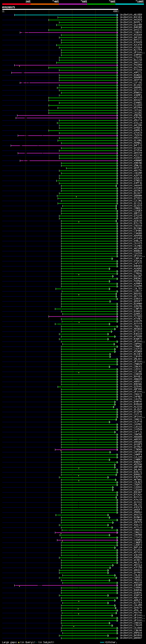Click the query end position 496
Screen dimensions: 146x644
pyautogui.click(x=115, y=11)
